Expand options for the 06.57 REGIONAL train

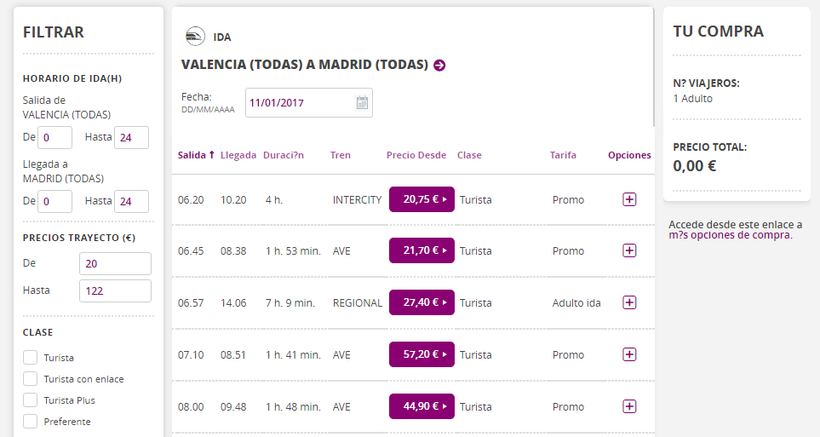click(629, 302)
